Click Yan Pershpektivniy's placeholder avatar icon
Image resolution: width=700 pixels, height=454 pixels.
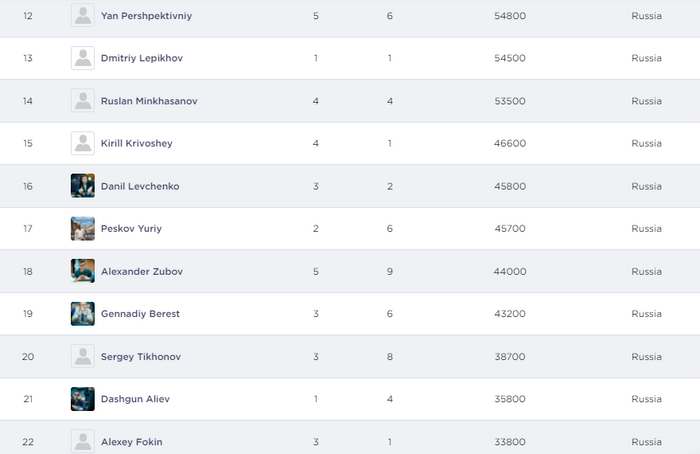[83, 15]
